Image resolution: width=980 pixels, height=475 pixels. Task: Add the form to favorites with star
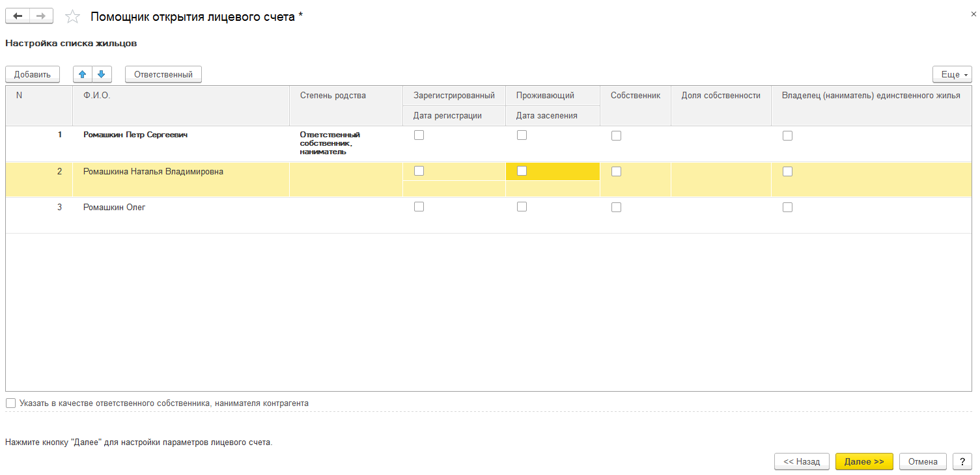[73, 17]
